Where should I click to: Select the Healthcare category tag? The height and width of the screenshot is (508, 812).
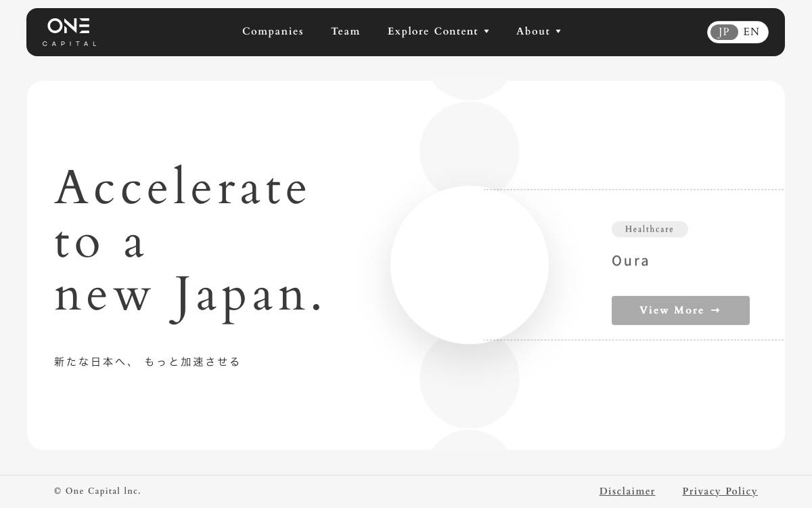pyautogui.click(x=650, y=229)
